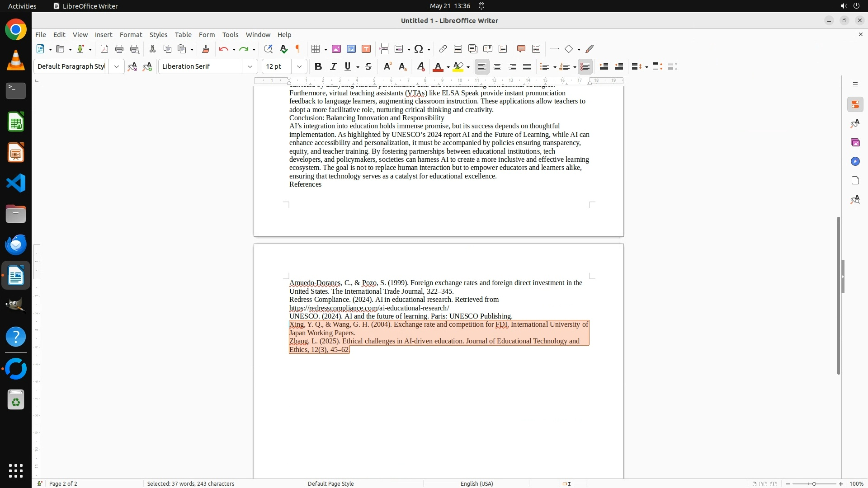868x488 pixels.
Task: Insert a hyperlink with the link icon
Action: tap(443, 49)
